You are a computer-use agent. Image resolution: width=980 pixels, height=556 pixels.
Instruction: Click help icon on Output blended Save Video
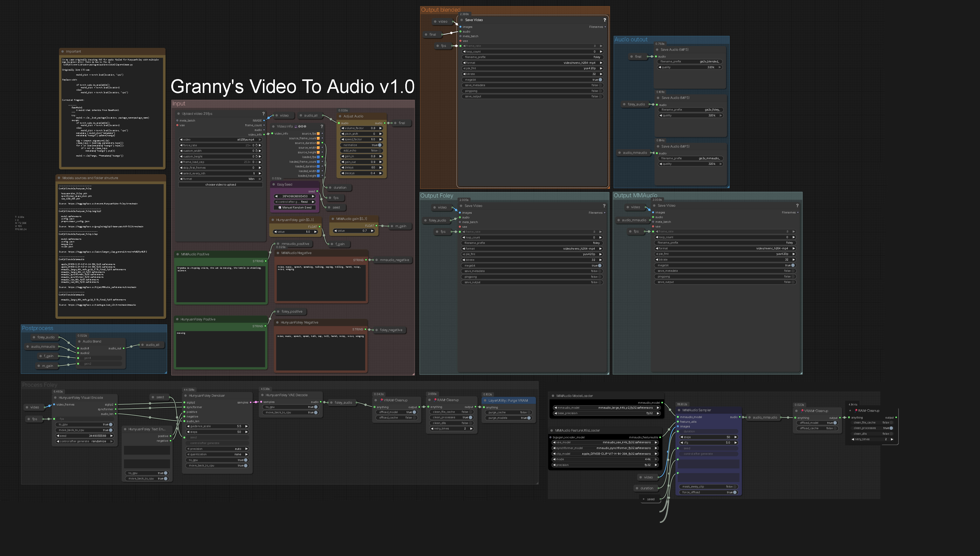[x=604, y=20]
